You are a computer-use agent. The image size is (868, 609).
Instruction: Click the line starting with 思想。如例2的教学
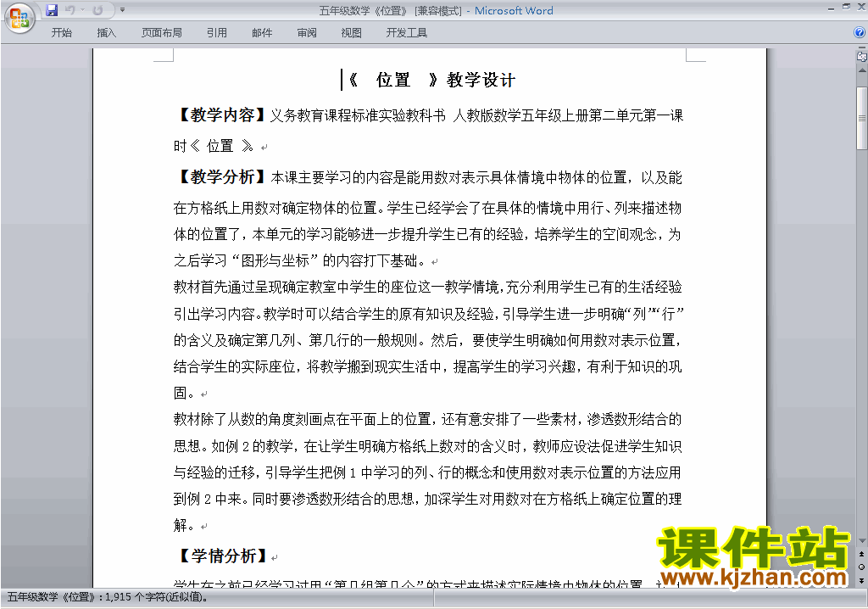pos(428,446)
